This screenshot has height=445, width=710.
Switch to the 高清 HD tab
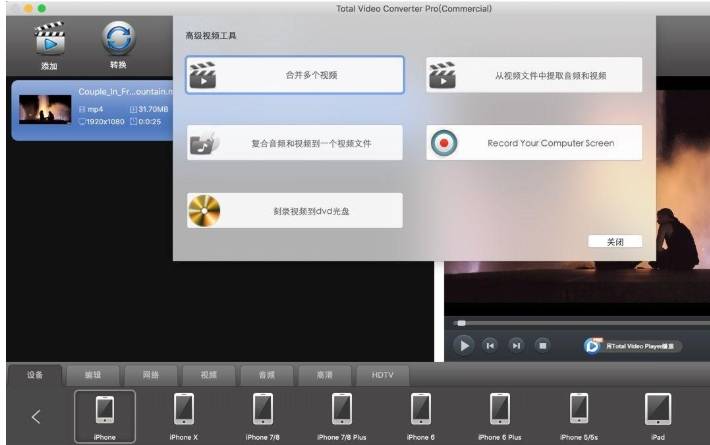[x=325, y=375]
